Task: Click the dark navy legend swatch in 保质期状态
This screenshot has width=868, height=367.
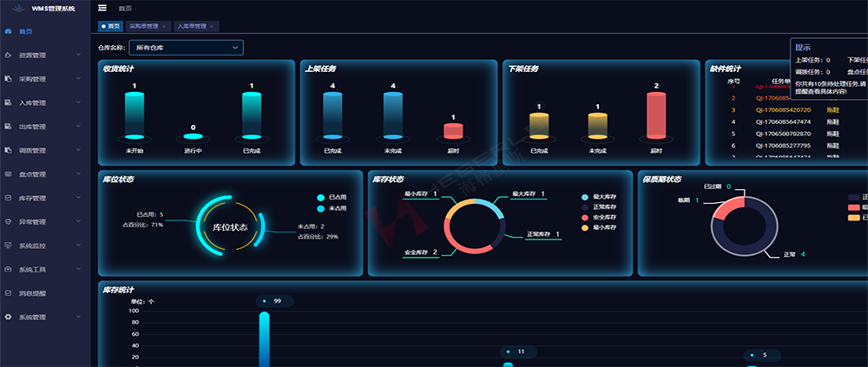Action: (x=854, y=197)
